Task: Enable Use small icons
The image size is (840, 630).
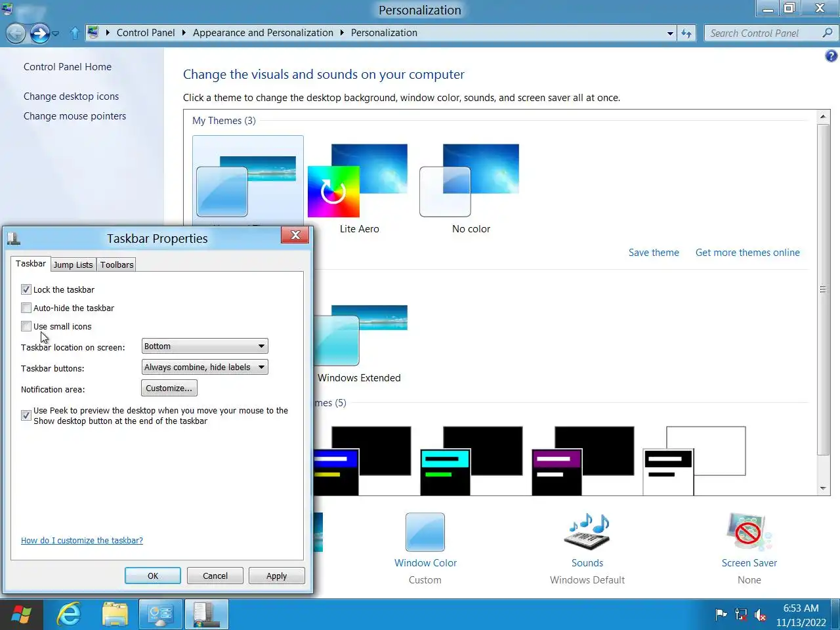Action: pos(26,326)
